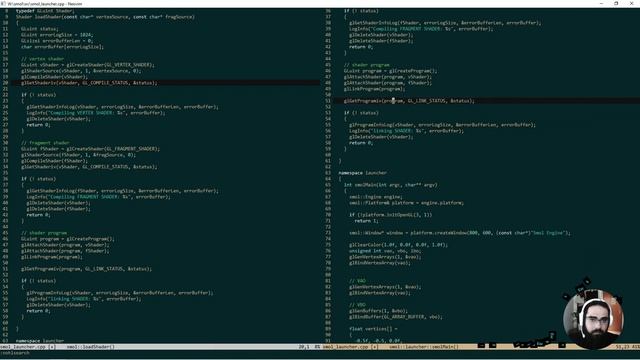
Task: Click left pane comment // shader program
Action: (44, 233)
